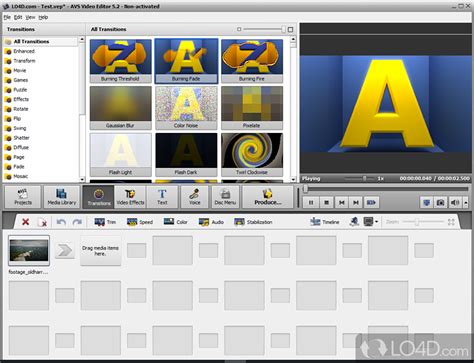
Task: Click the 'Drag media items here' slot
Action: point(100,251)
